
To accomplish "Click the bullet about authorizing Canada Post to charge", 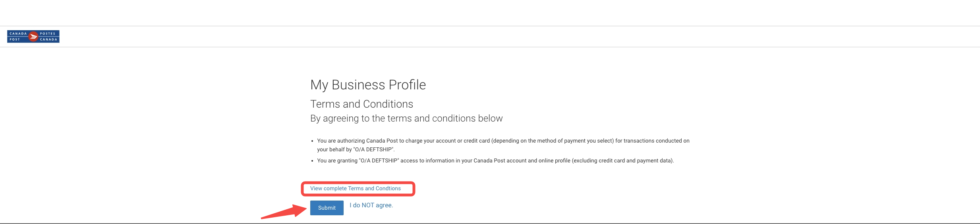I will (x=503, y=145).
